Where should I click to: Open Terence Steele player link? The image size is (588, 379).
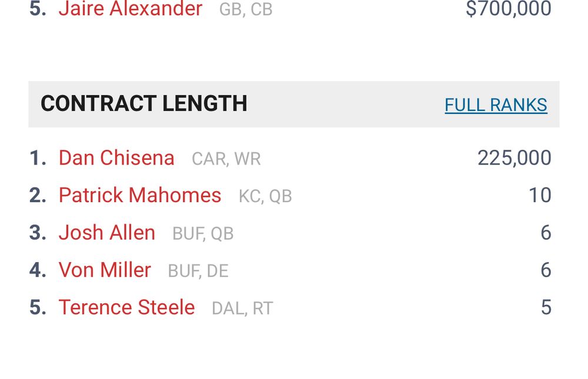(126, 307)
